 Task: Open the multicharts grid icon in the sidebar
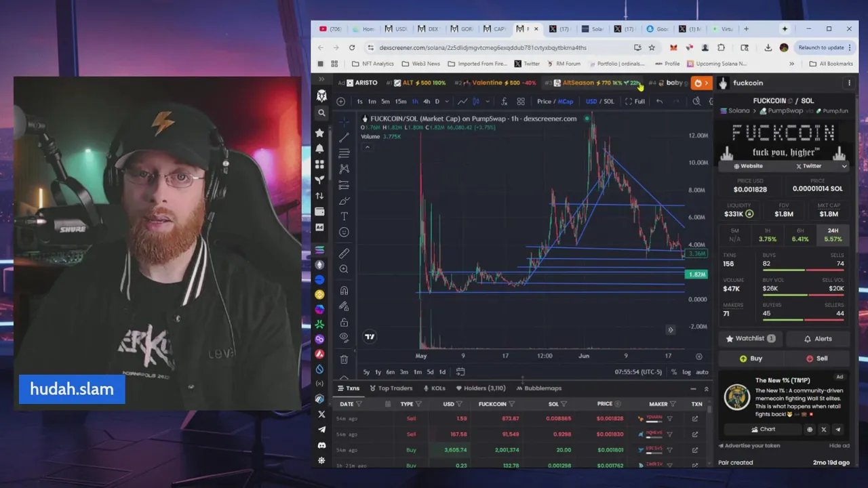click(x=320, y=164)
